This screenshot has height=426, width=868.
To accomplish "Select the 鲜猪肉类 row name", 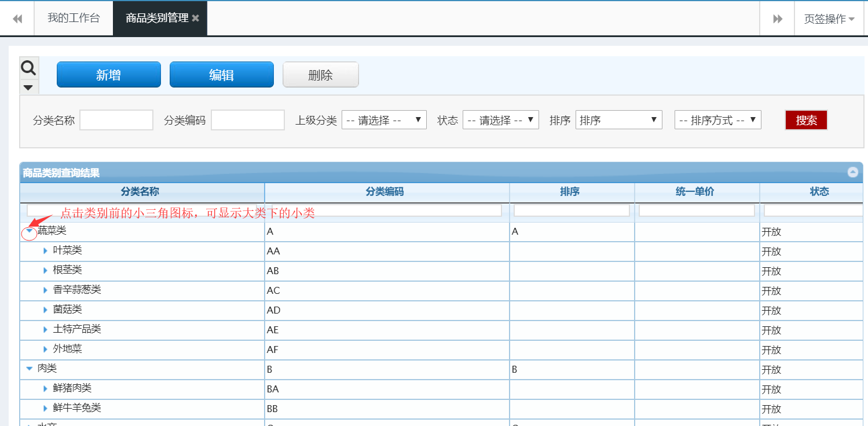I will (x=72, y=388).
